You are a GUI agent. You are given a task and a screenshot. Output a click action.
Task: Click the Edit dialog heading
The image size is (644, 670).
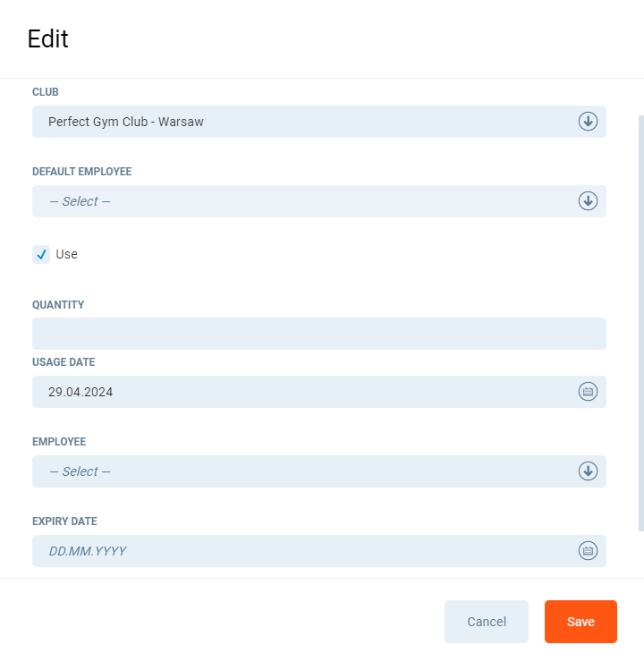(x=48, y=39)
